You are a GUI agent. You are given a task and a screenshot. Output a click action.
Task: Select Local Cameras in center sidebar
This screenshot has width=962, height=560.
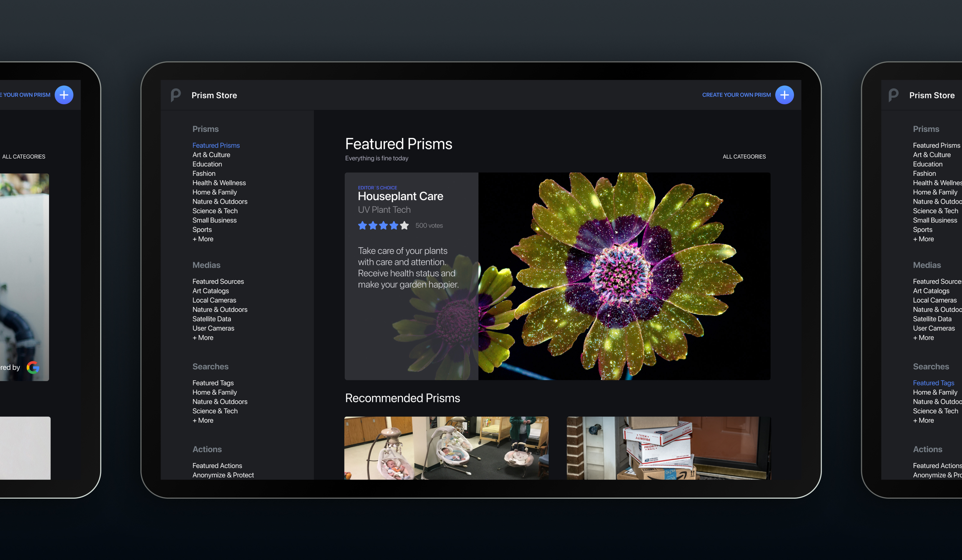pyautogui.click(x=214, y=300)
